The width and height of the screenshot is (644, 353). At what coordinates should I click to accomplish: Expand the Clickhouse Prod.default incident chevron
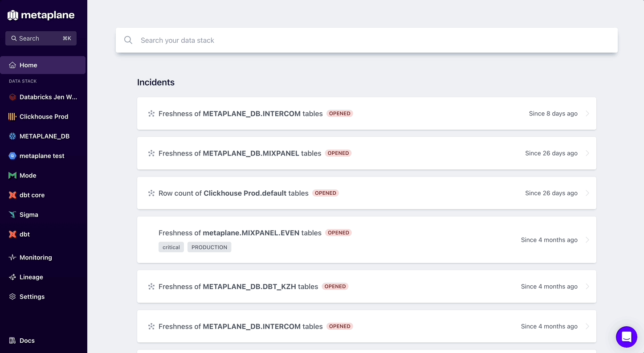[587, 193]
